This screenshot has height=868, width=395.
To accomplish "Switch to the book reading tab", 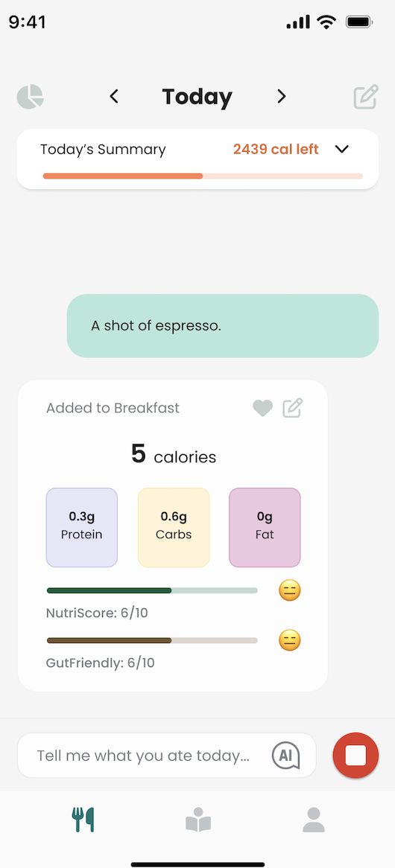I will click(x=197, y=820).
